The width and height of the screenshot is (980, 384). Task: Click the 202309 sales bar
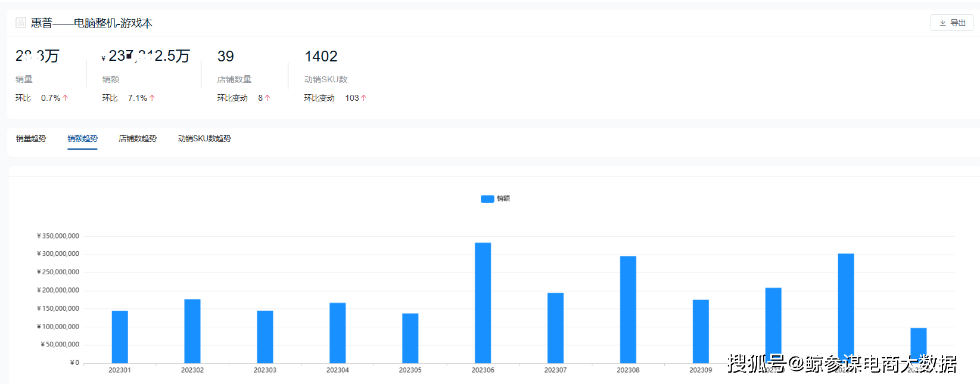pyautogui.click(x=701, y=332)
